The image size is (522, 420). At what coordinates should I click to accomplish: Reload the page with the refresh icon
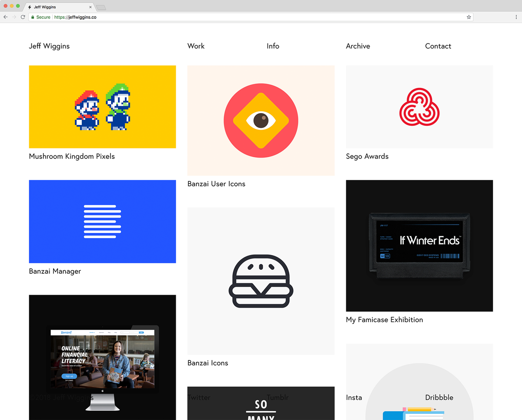23,17
